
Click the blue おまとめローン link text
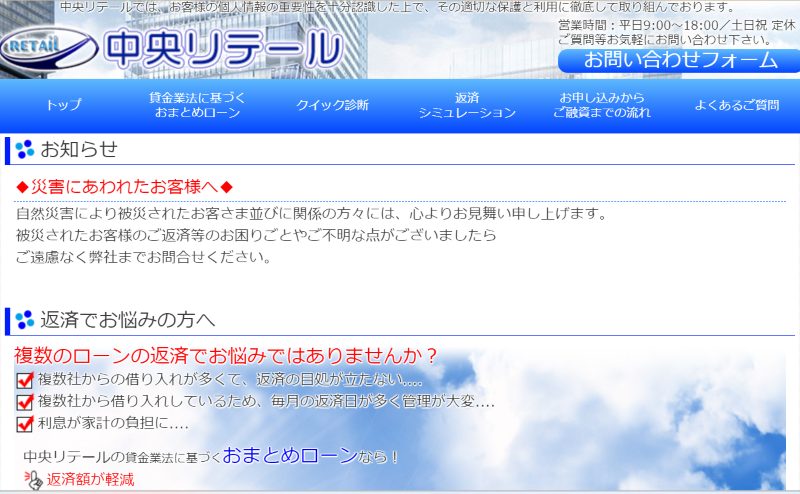coord(289,455)
